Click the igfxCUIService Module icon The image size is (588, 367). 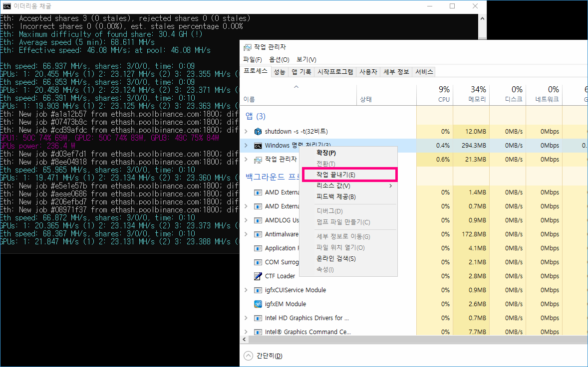pos(258,290)
